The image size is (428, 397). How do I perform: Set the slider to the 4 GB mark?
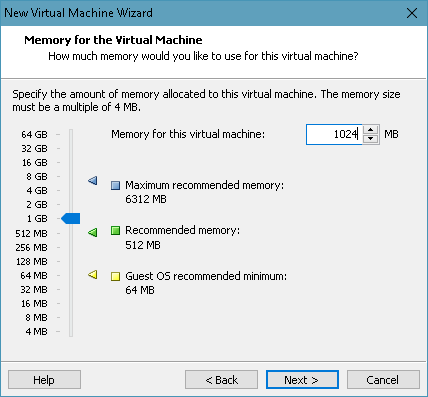tap(71, 191)
